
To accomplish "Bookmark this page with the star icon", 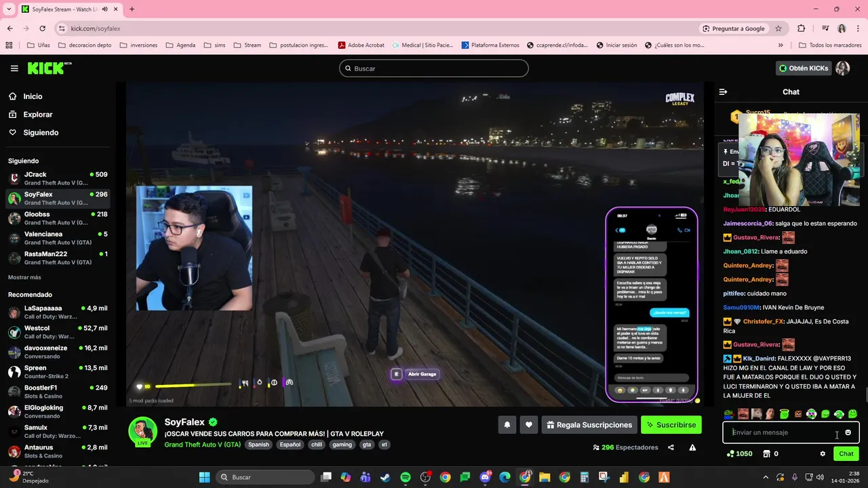I will tap(778, 28).
